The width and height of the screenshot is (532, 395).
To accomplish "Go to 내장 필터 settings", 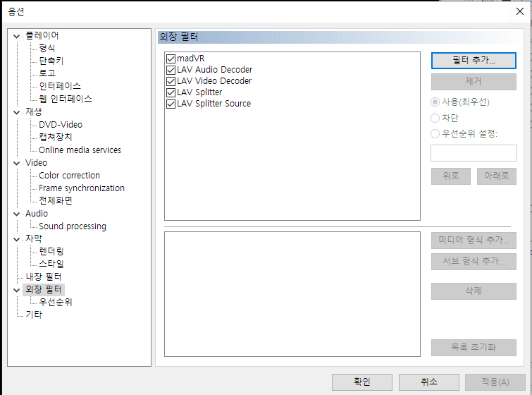I will (44, 276).
